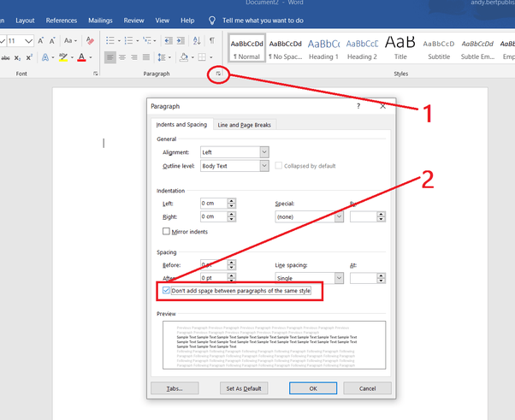Open Font dialog launcher in ribbon
The height and width of the screenshot is (420, 515).
(x=95, y=74)
